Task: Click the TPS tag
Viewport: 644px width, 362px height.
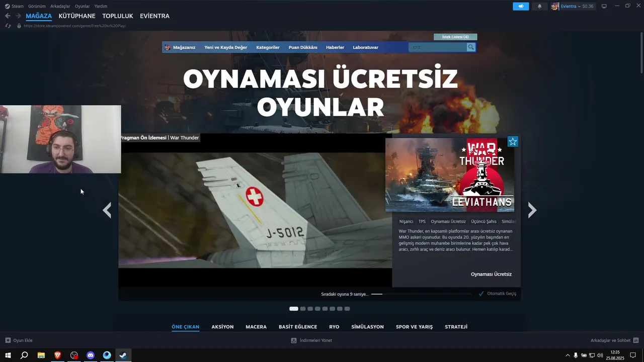Action: coord(422,222)
